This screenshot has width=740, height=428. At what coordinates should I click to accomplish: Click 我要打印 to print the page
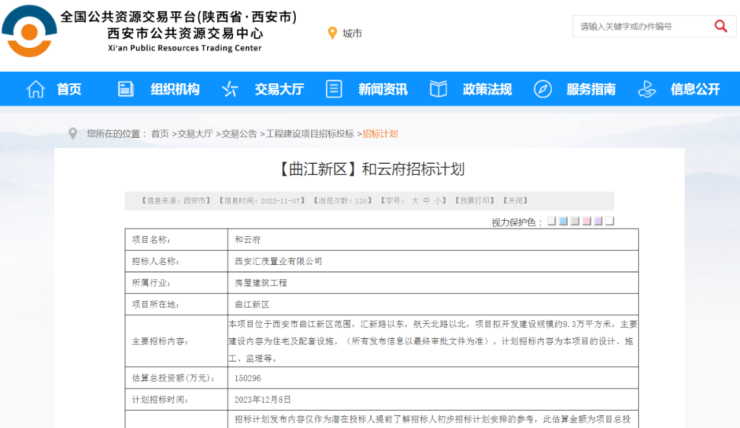476,200
